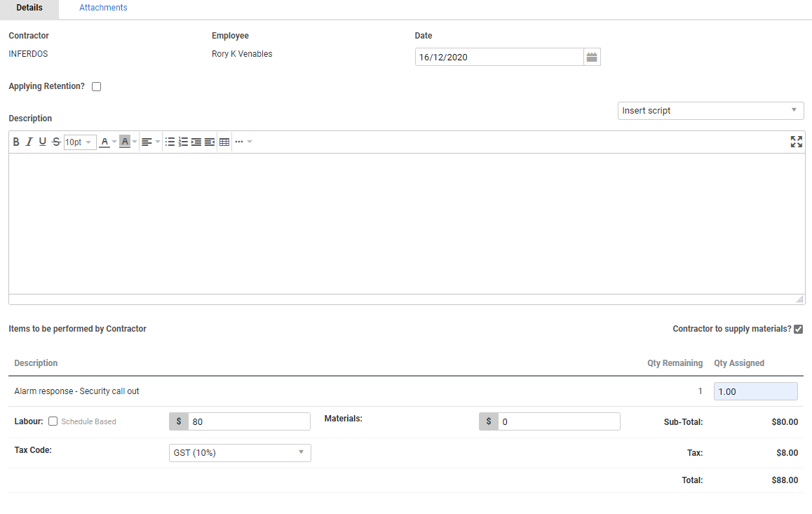
Task: Click the Qty Assigned column header
Action: [739, 363]
